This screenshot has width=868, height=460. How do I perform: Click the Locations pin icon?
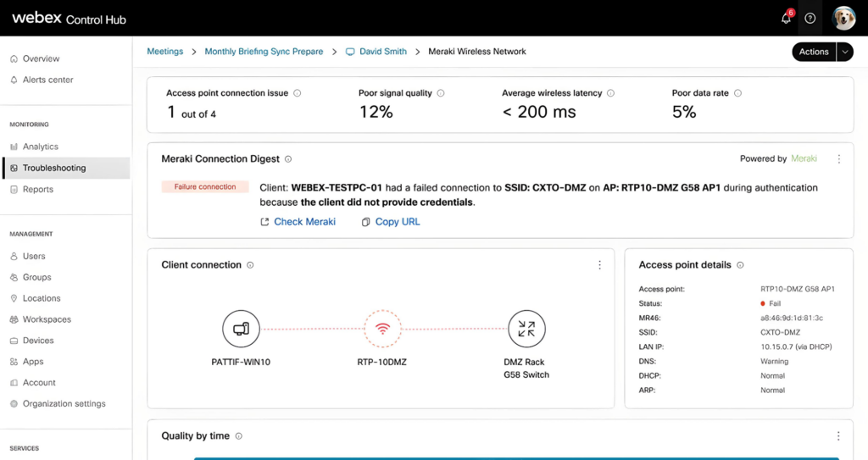tap(14, 298)
